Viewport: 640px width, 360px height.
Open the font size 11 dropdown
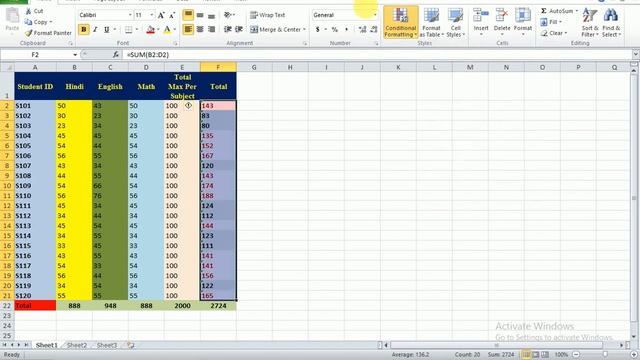(151, 15)
